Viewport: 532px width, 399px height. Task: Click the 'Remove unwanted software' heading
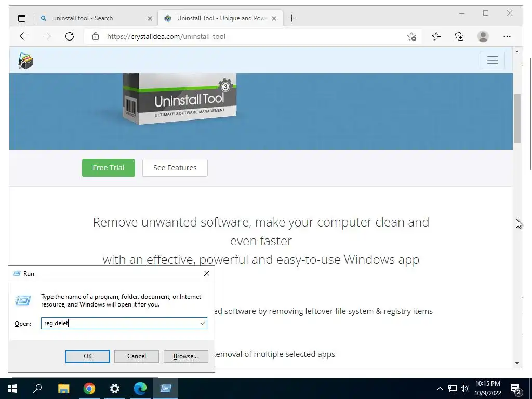pyautogui.click(x=261, y=241)
